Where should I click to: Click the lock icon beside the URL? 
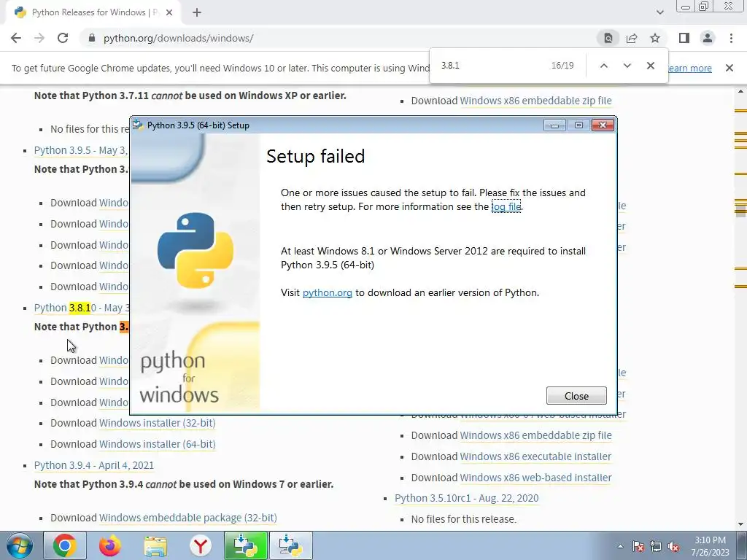click(92, 38)
